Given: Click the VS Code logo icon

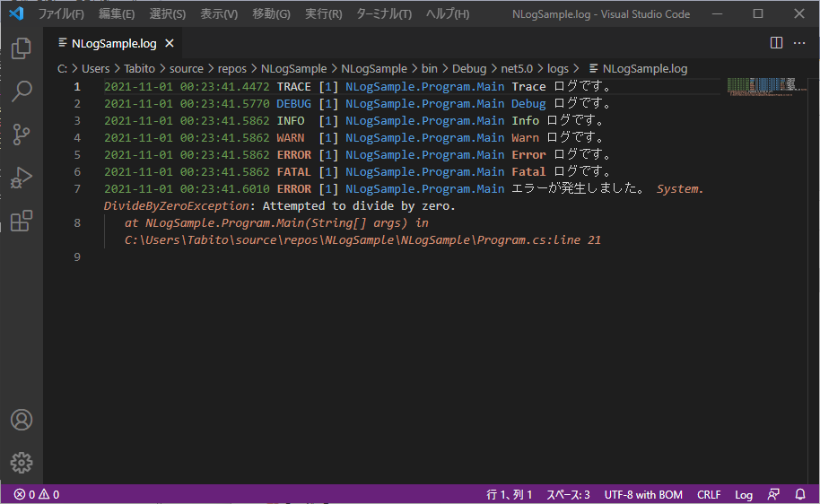Looking at the screenshot, I should [16, 13].
